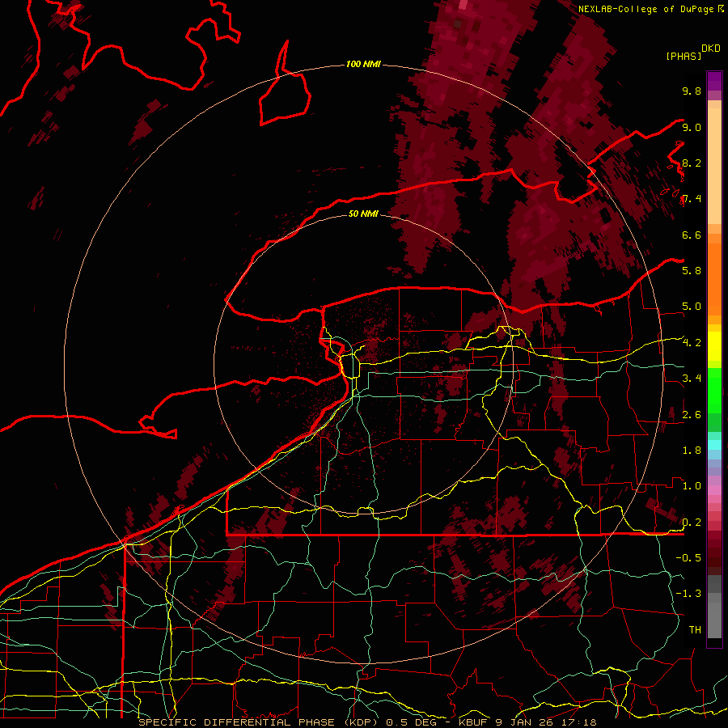
Task: Click the bright green segment of the color bar
Action: click(x=714, y=390)
